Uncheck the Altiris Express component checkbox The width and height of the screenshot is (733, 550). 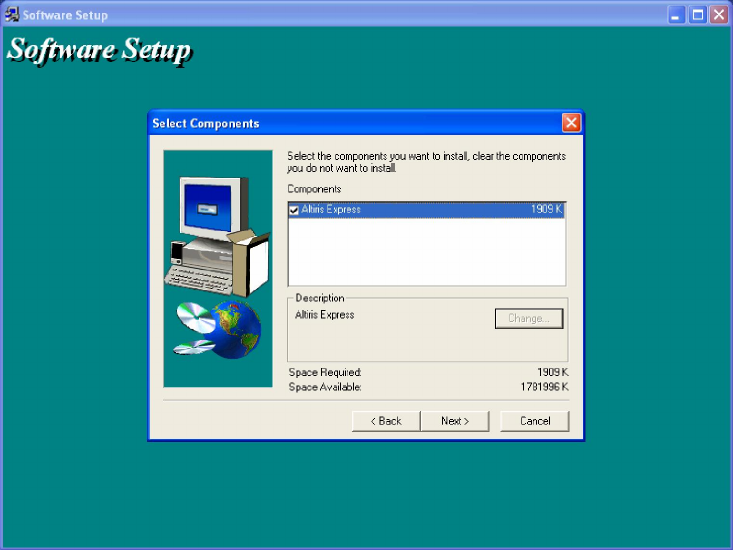point(294,210)
